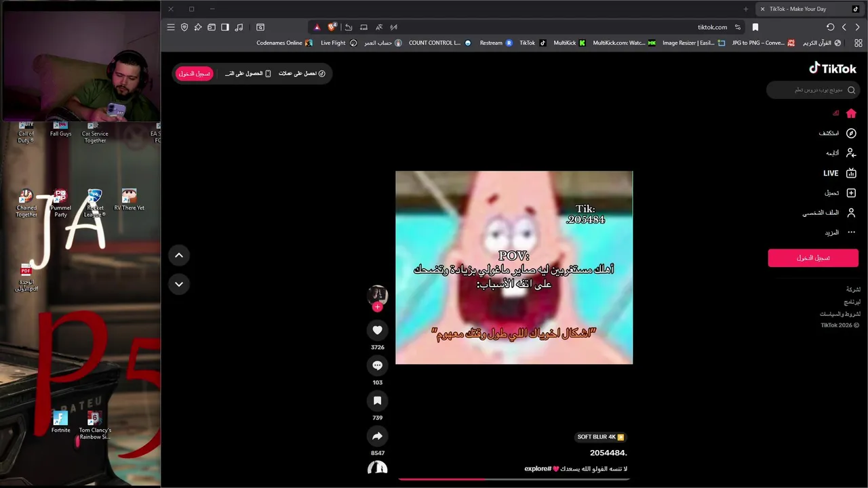Click the Brave Rewards triangle icon

[317, 27]
